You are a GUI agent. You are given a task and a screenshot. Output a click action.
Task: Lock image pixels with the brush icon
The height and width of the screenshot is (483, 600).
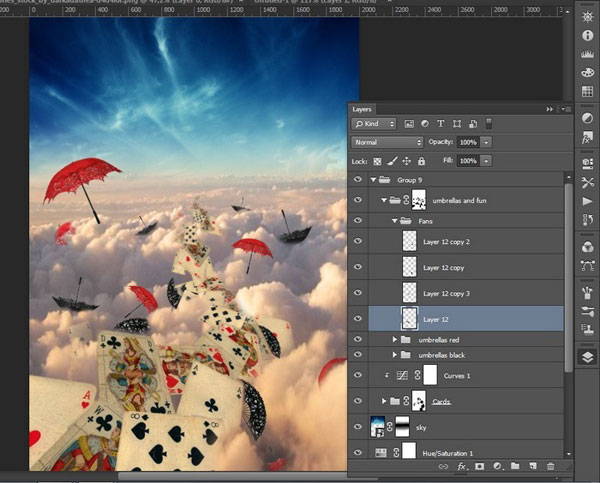(x=392, y=161)
